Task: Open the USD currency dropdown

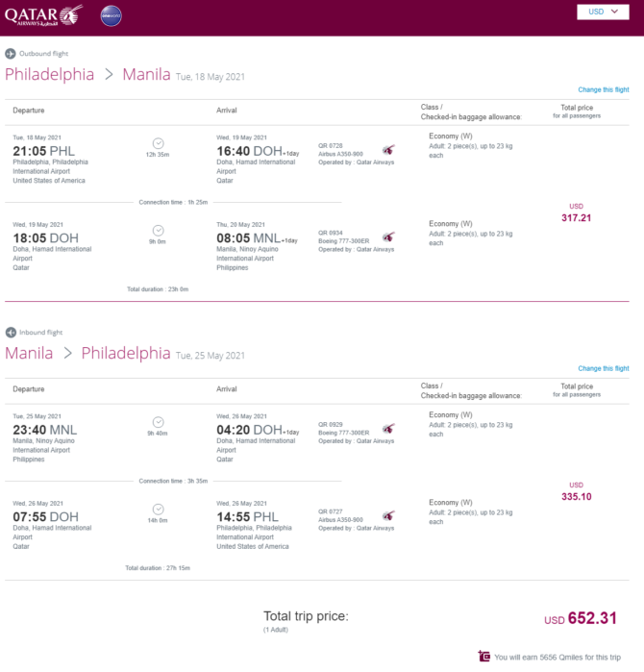Action: point(603,12)
